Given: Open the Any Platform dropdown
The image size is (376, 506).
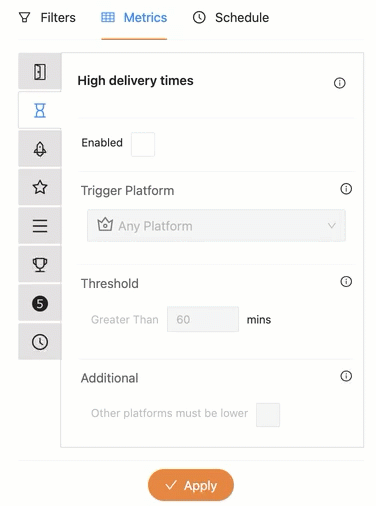Looking at the screenshot, I should [216, 226].
